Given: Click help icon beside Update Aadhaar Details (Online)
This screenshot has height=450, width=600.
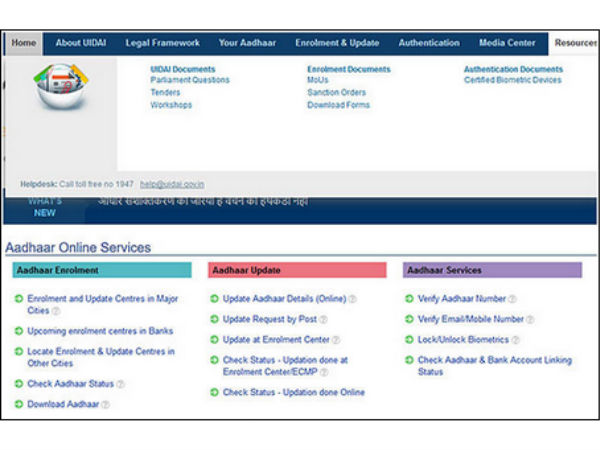Looking at the screenshot, I should (352, 299).
